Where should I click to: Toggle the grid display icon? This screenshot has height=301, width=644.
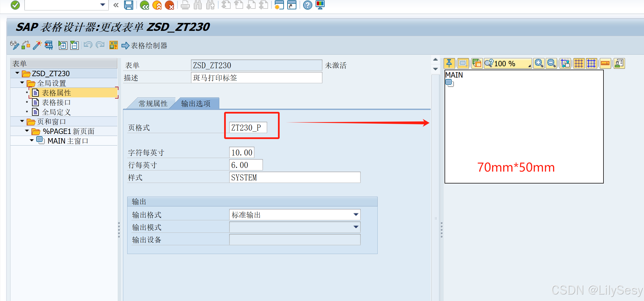(x=579, y=63)
